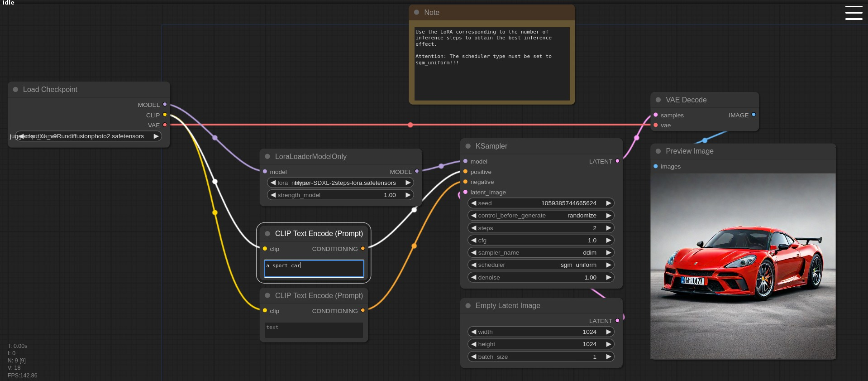The height and width of the screenshot is (381, 868).
Task: Click the VAE output port on Load Checkpoint
Action: (x=165, y=125)
